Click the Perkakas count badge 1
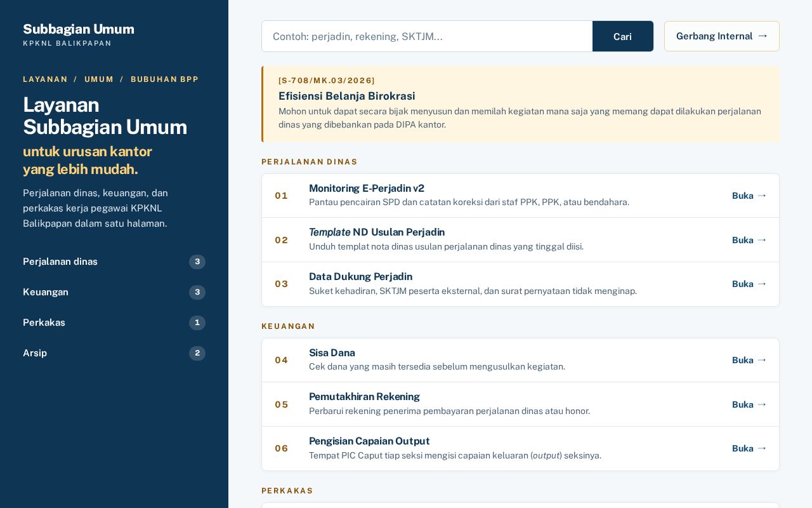The image size is (812, 508). 197,323
